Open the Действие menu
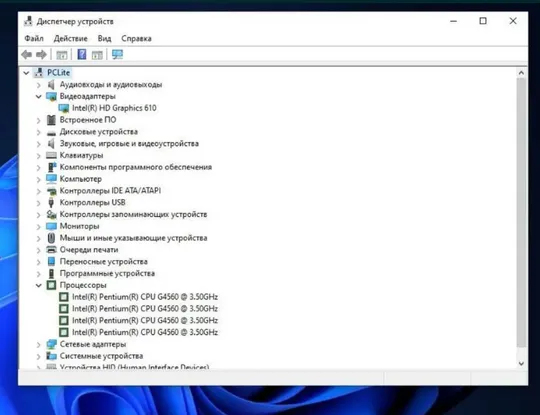The height and width of the screenshot is (415, 540). point(70,38)
